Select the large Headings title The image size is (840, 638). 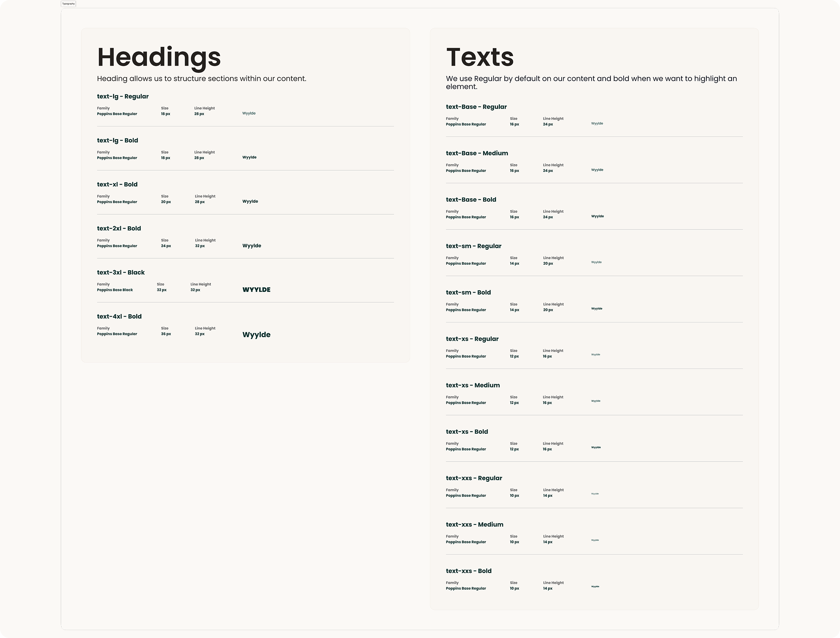pyautogui.click(x=159, y=58)
